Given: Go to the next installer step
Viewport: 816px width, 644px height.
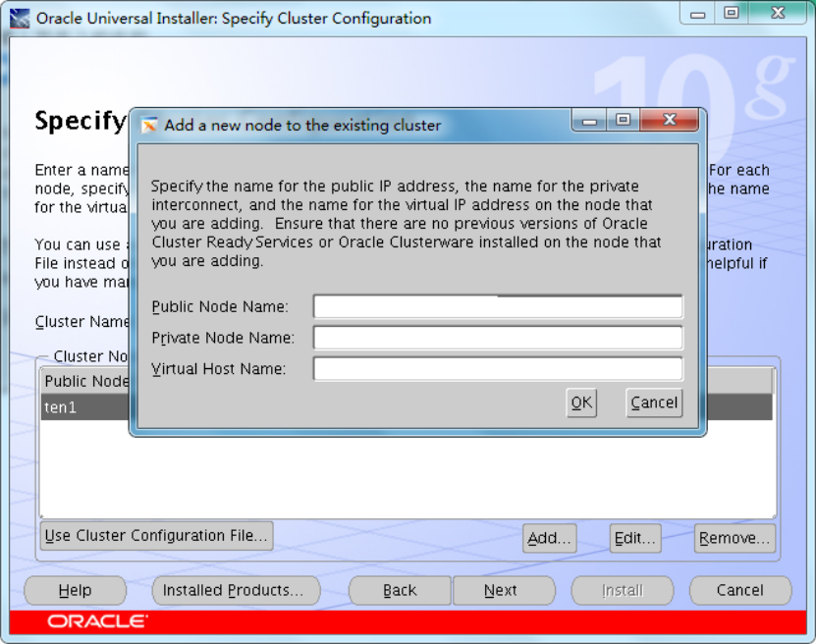Looking at the screenshot, I should click(503, 591).
